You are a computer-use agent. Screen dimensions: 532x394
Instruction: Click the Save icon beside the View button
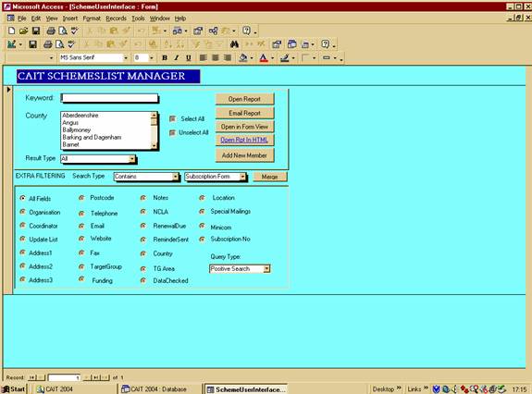(x=32, y=44)
